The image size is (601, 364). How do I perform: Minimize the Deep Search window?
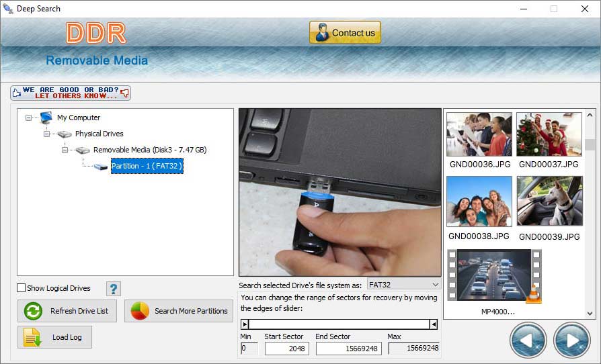coord(524,9)
